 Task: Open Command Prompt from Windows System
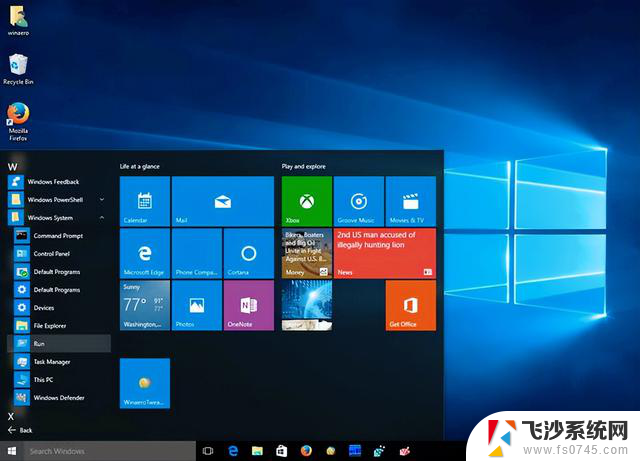point(59,236)
